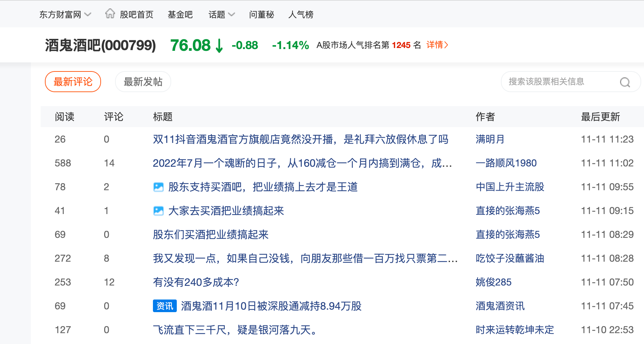Click the timestamp 11-11 07:45

pyautogui.click(x=607, y=306)
